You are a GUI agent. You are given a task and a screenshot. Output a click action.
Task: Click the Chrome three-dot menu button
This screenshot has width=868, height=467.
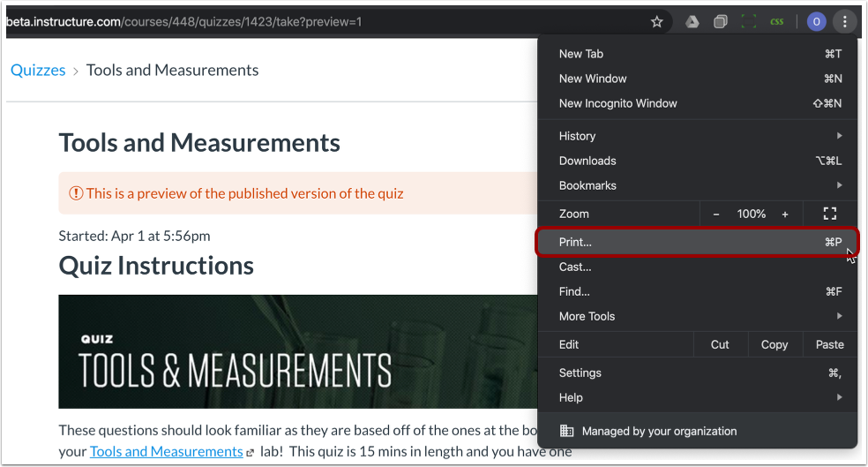click(x=845, y=21)
